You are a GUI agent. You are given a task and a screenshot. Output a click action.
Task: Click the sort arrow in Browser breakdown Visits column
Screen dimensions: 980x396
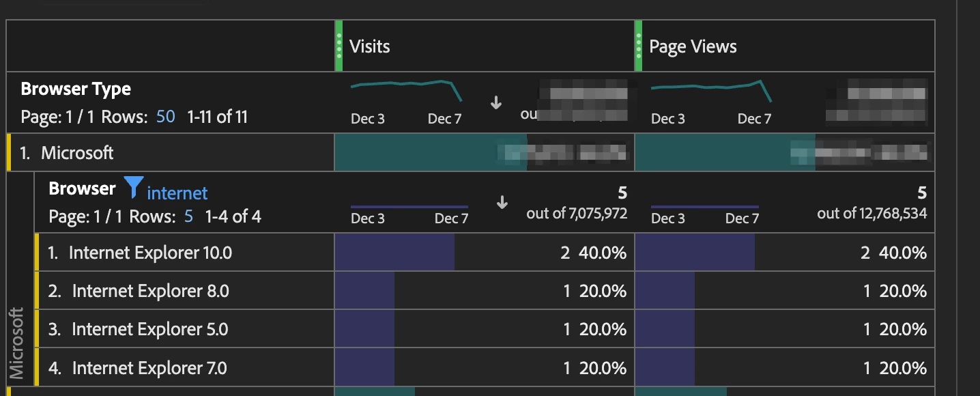[502, 203]
